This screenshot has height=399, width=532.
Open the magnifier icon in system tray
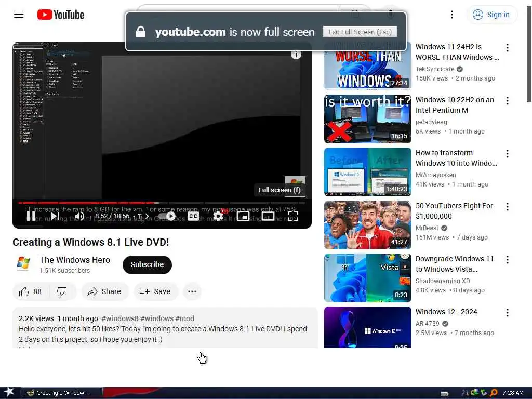point(494,393)
